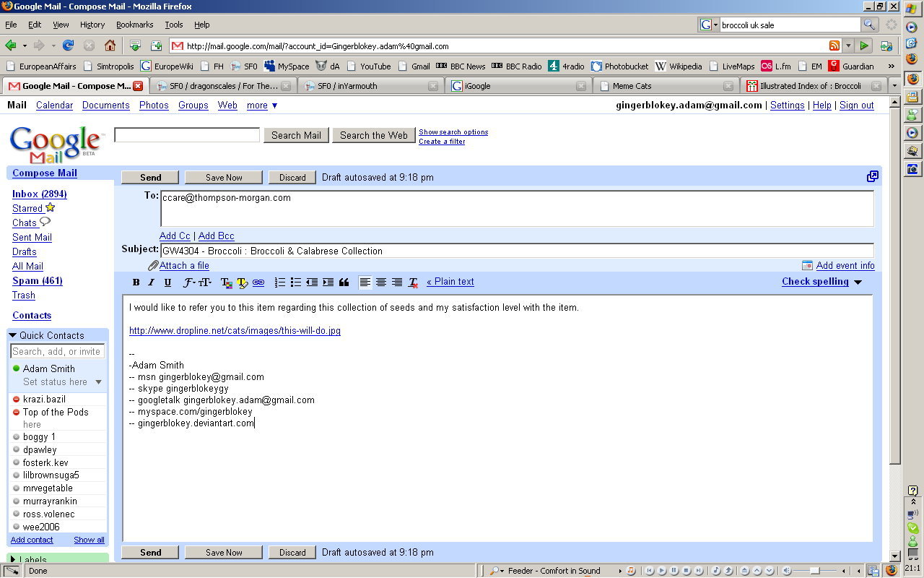Screen dimensions: 924x578
Task: Open Check spelling dropdown arrow
Action: [858, 282]
